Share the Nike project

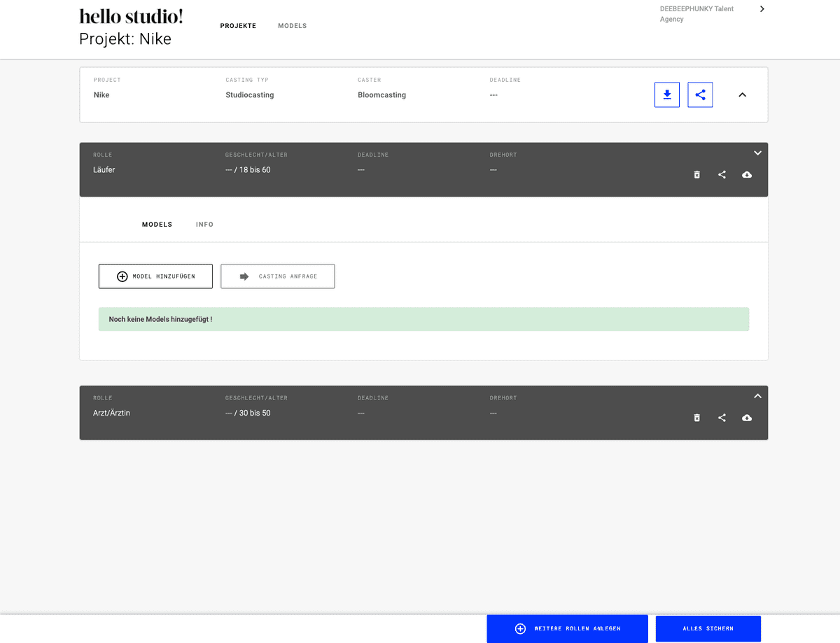pos(700,94)
